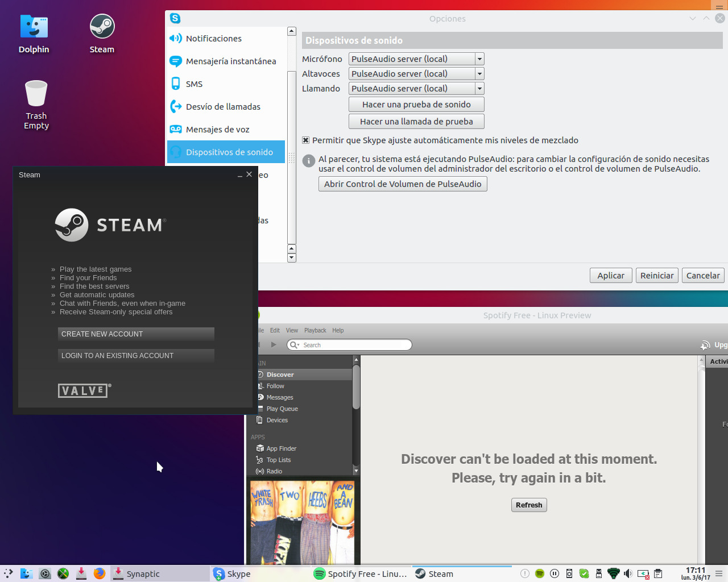Toggle Permitir que Skype ajuste niveles checkbox
Image resolution: width=728 pixels, height=582 pixels.
click(306, 140)
